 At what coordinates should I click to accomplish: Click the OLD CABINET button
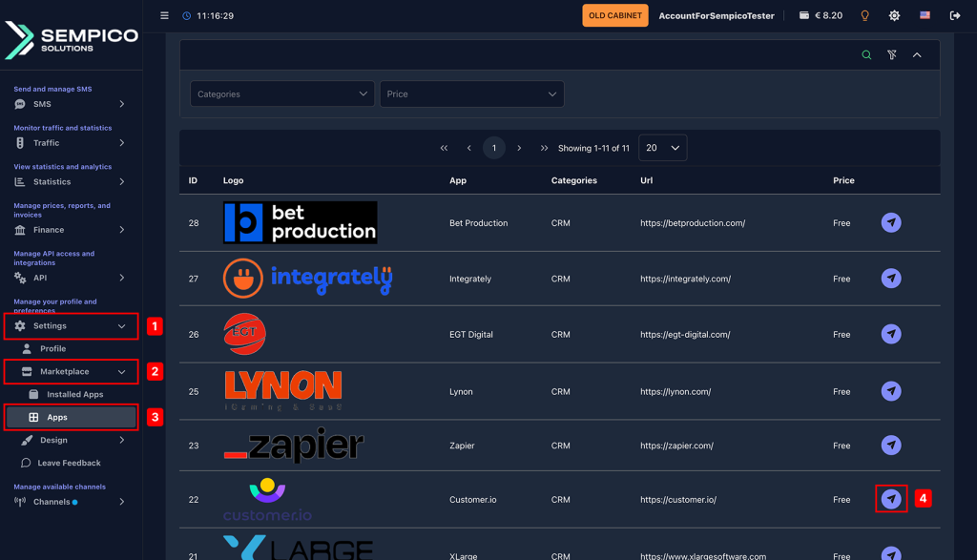point(615,15)
